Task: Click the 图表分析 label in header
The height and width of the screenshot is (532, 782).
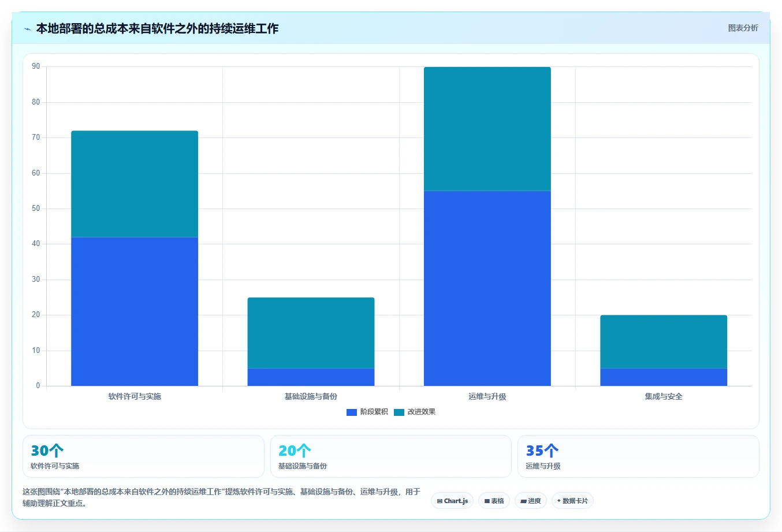Action: point(743,28)
